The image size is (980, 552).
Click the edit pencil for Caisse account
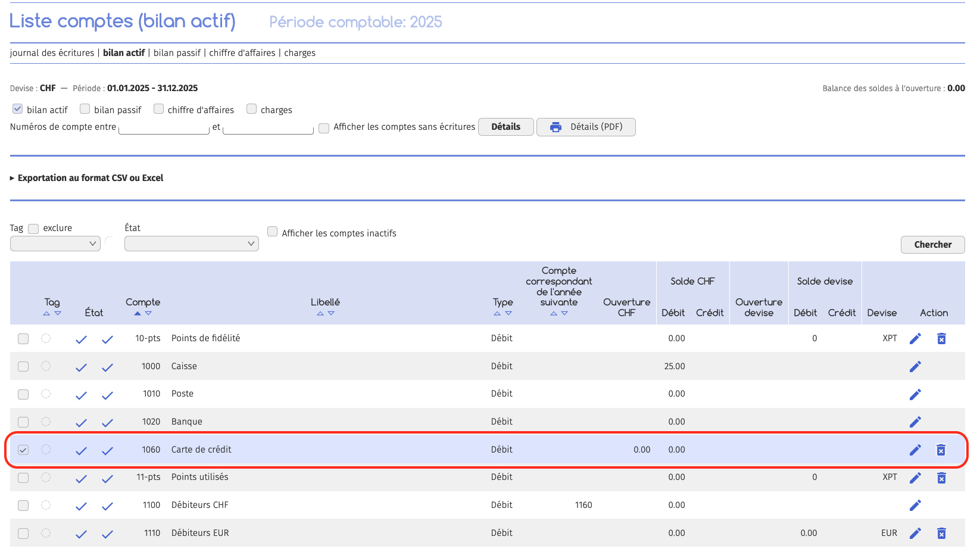click(x=915, y=366)
